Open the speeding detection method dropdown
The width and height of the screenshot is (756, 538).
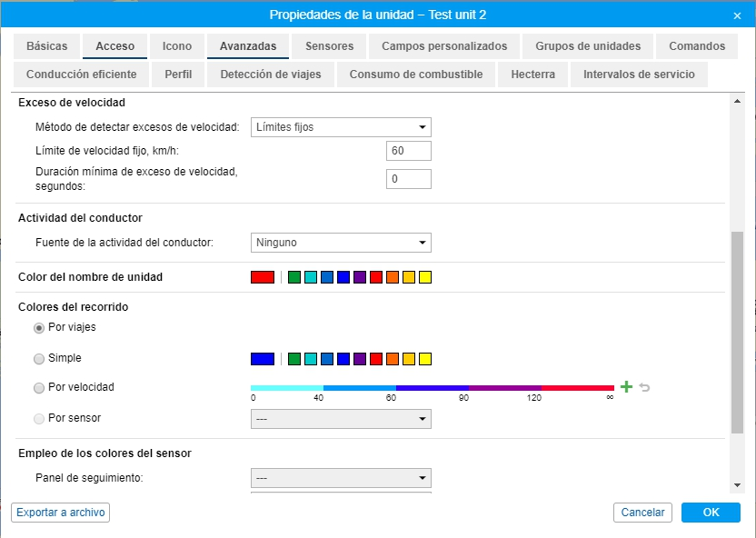tap(341, 127)
